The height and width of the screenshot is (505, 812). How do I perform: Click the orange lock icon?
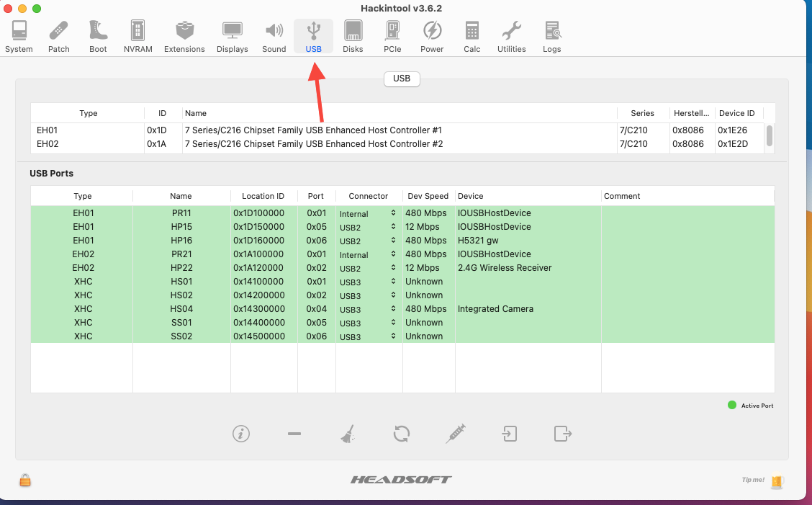[25, 480]
